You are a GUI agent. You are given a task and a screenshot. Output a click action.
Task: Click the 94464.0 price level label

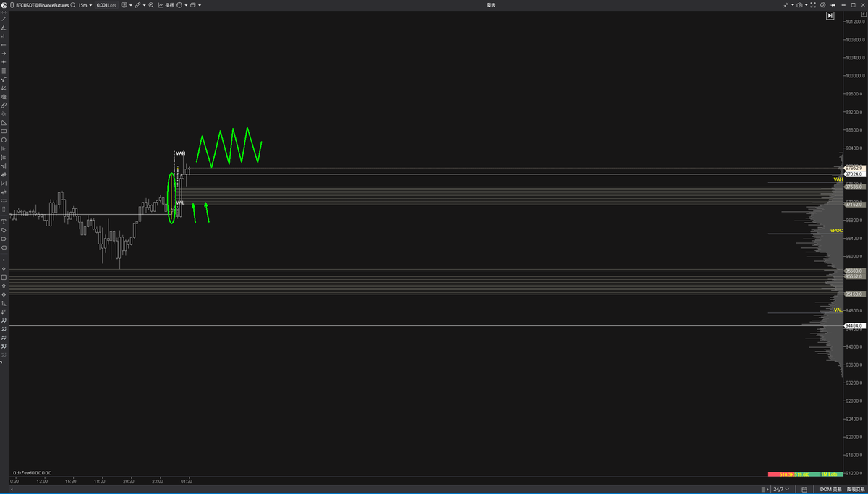(x=854, y=325)
